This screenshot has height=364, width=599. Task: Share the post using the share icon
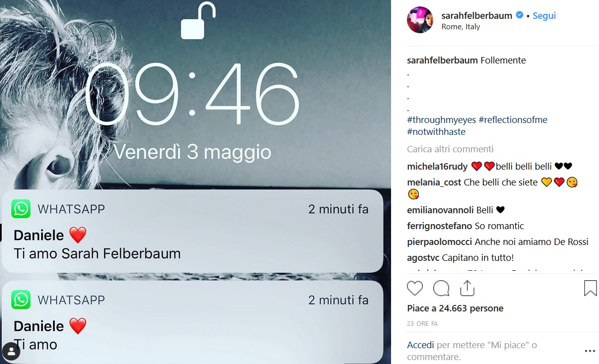click(467, 288)
